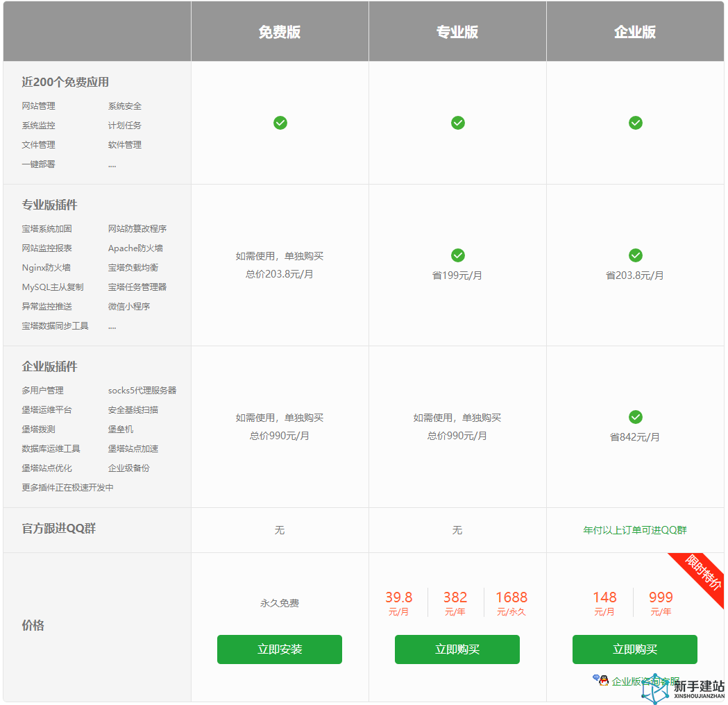Click Nginx防火墙 plugin text

[46, 268]
